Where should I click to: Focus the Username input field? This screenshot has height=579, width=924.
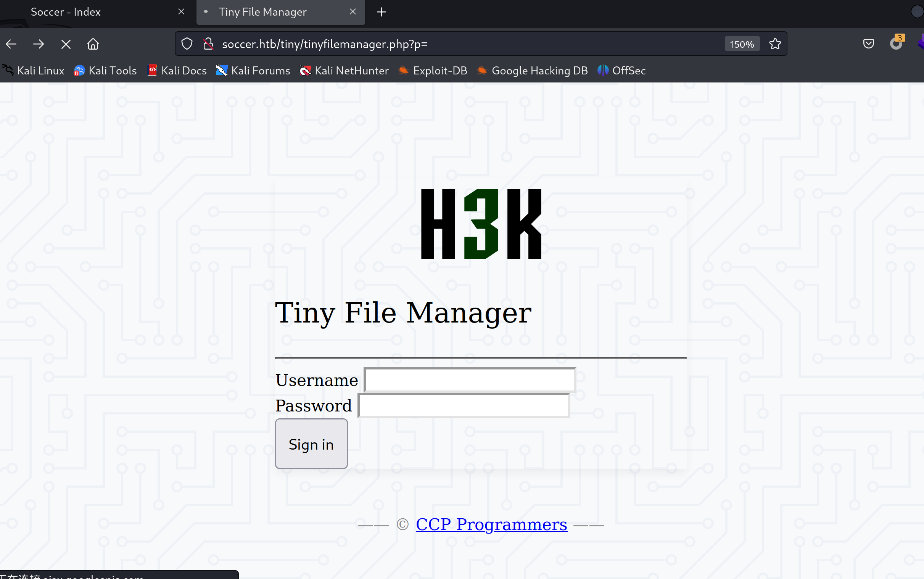pos(469,380)
